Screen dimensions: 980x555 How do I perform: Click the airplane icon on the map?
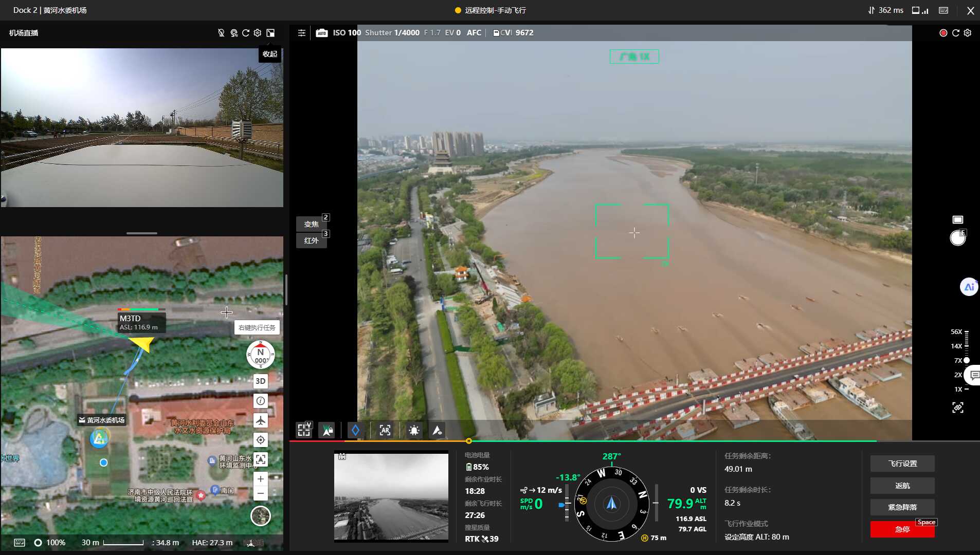(261, 420)
